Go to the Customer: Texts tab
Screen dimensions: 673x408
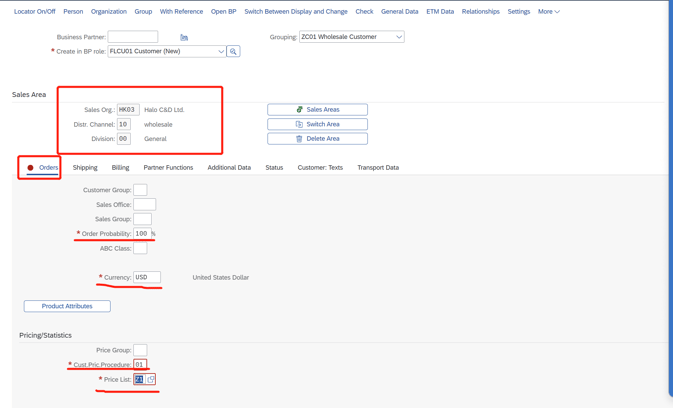point(320,168)
